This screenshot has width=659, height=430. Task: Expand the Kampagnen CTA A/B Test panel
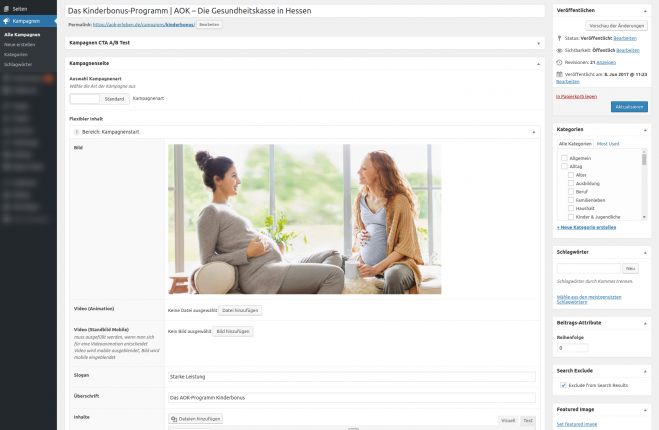pyautogui.click(x=539, y=43)
